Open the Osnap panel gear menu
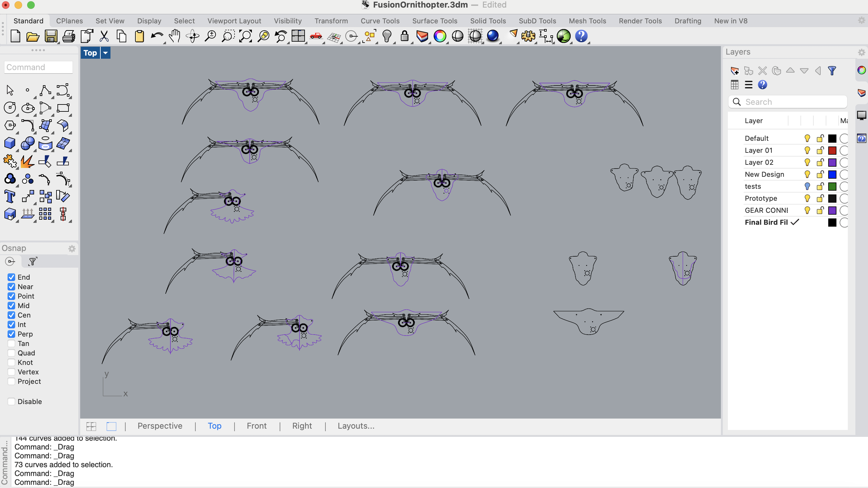This screenshot has width=868, height=488. [72, 248]
